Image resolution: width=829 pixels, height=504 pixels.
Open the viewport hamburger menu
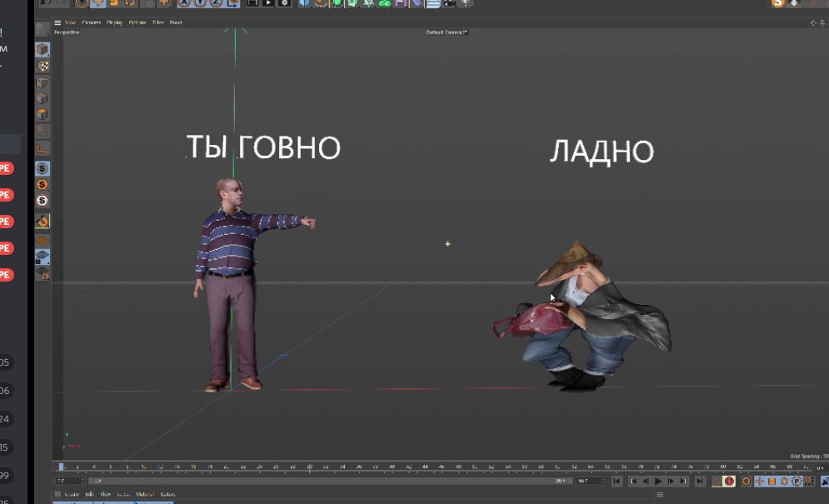[x=57, y=22]
